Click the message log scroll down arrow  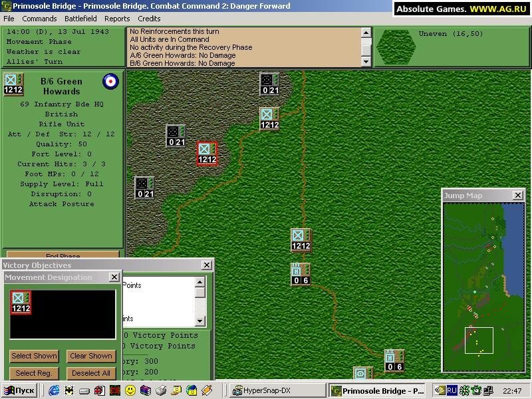point(366,61)
